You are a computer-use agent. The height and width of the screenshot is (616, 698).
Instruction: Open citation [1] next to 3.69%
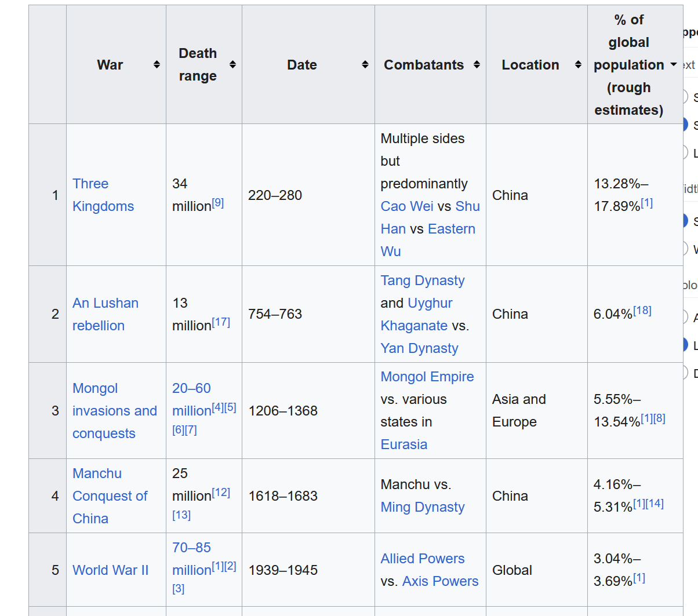coord(639,578)
